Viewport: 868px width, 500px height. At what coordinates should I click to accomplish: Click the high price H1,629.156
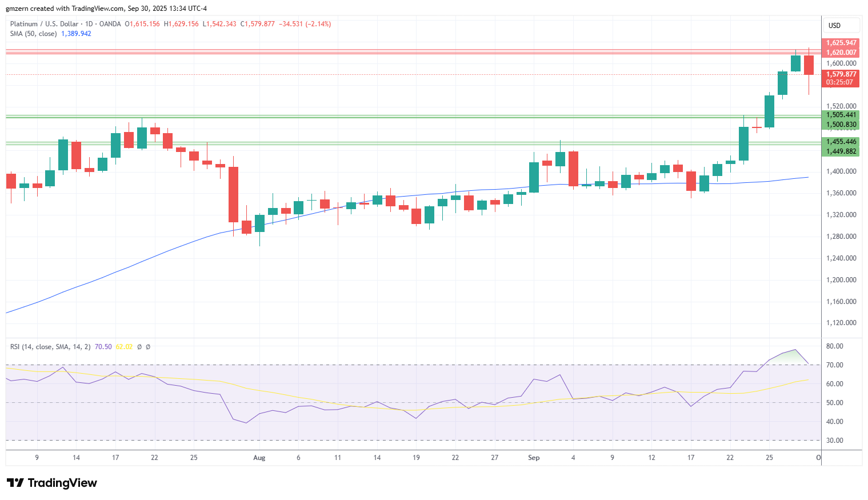point(181,24)
